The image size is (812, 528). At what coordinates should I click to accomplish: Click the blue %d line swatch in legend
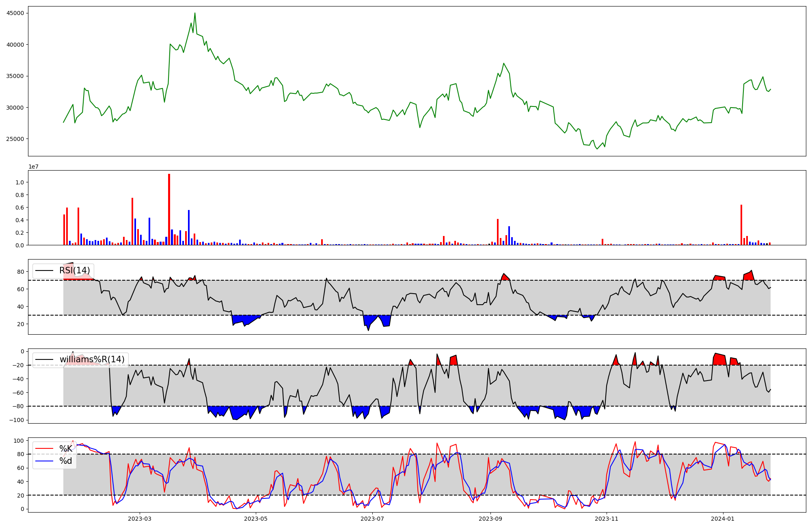(44, 461)
